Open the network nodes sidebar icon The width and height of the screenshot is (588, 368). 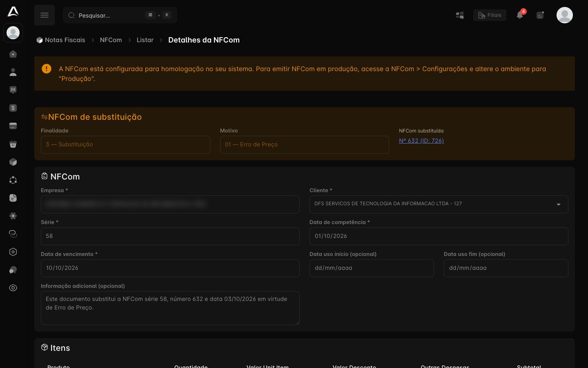pos(13,180)
